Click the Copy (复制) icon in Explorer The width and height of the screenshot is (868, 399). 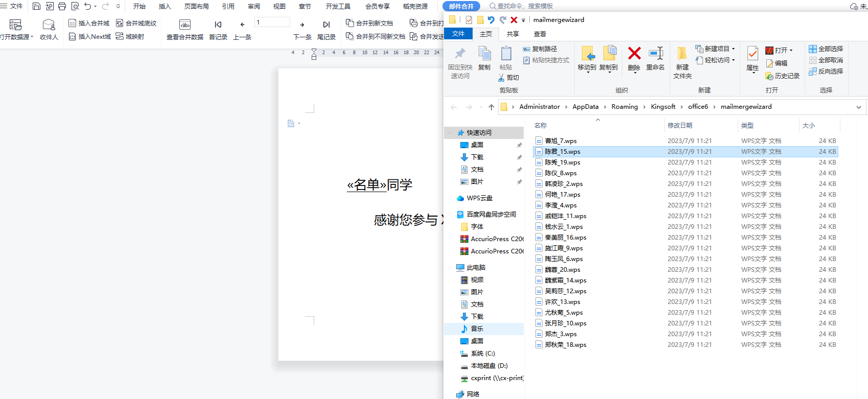pos(484,59)
